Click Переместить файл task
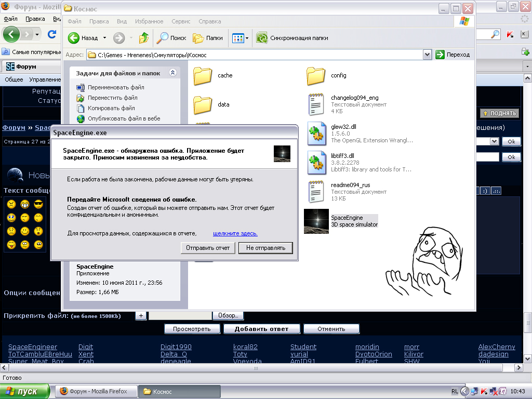This screenshot has width=532, height=399. coord(113,98)
